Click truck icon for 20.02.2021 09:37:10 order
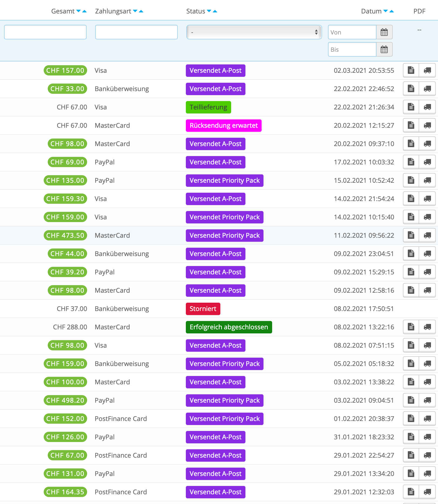Image resolution: width=438 pixels, height=504 pixels. click(427, 144)
